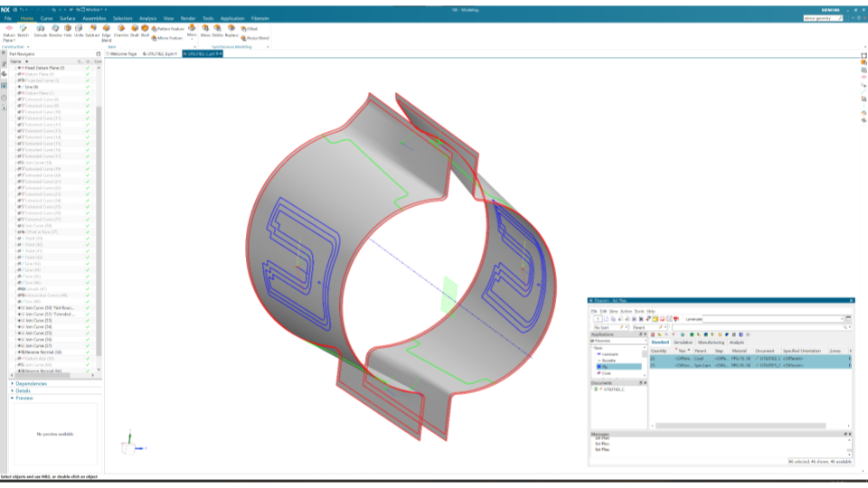Toggle check mark for Offset in Face (37)
This screenshot has height=488, width=868.
pyautogui.click(x=88, y=232)
